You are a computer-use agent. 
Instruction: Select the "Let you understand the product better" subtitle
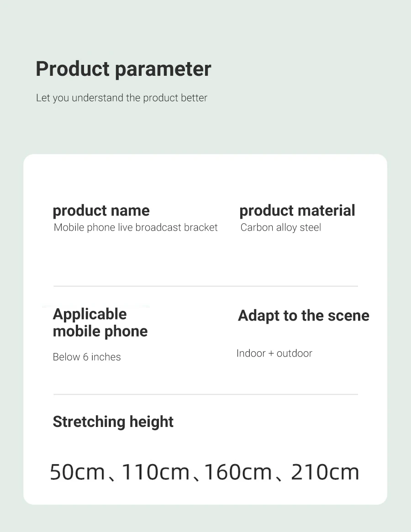click(121, 98)
